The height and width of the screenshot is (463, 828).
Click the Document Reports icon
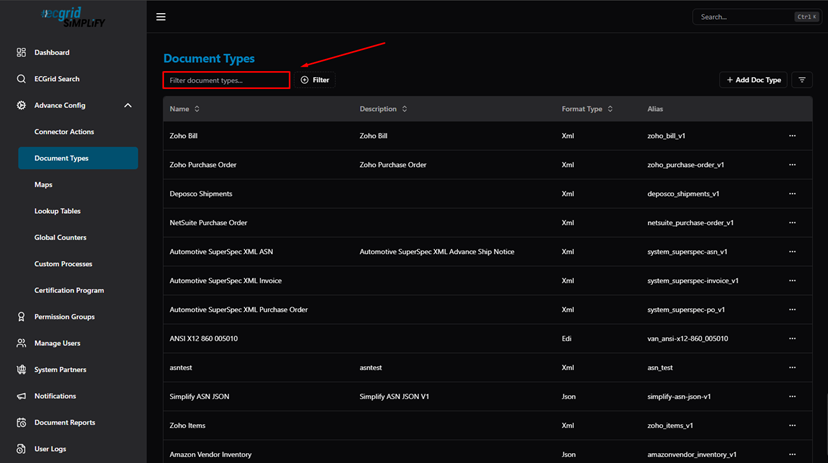[21, 422]
